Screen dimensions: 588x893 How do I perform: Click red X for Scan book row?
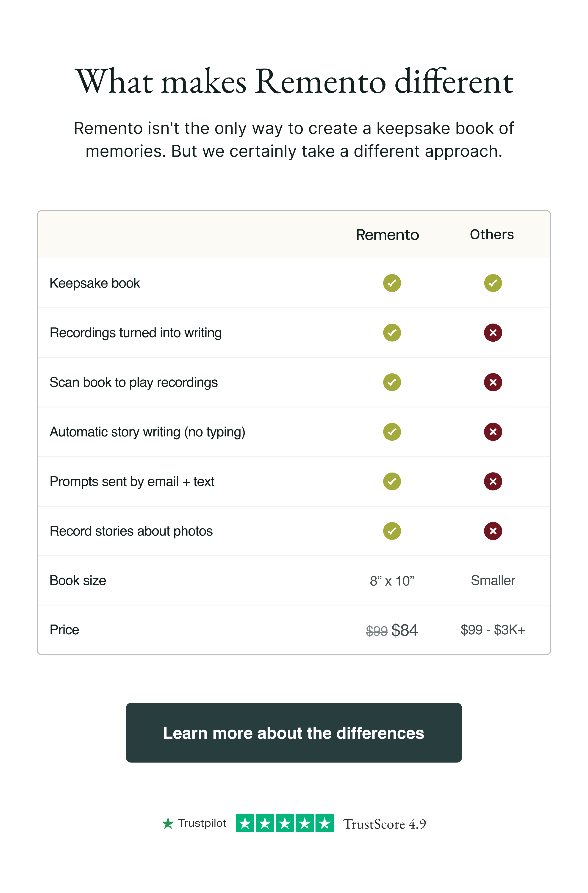(x=493, y=382)
